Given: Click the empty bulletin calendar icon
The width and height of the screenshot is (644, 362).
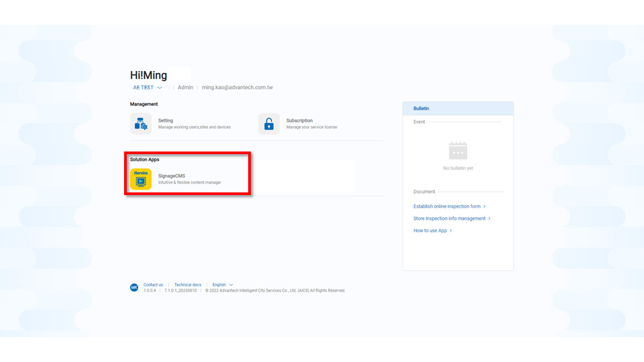Looking at the screenshot, I should pyautogui.click(x=458, y=151).
